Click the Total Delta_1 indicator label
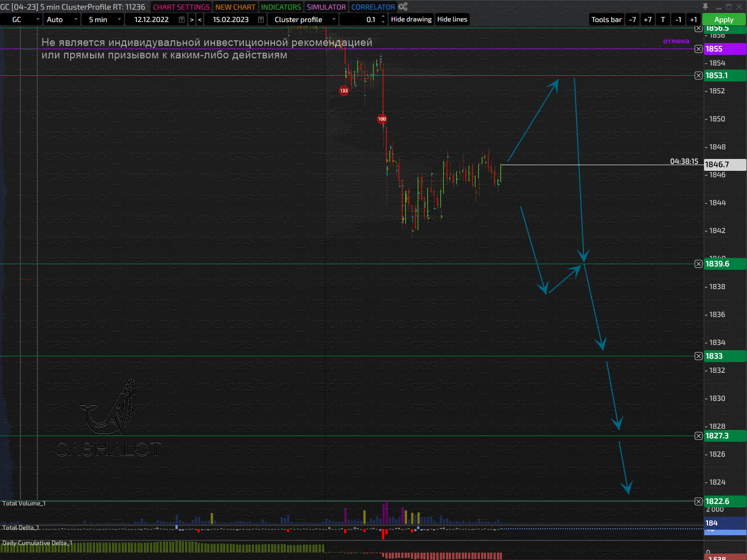Screen dimensions: 747x560 click(x=21, y=528)
